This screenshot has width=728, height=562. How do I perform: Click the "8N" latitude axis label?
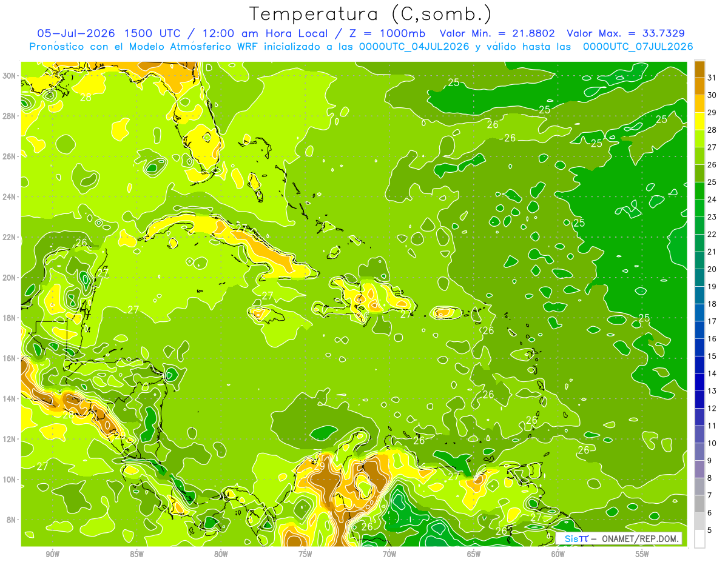coord(11,520)
